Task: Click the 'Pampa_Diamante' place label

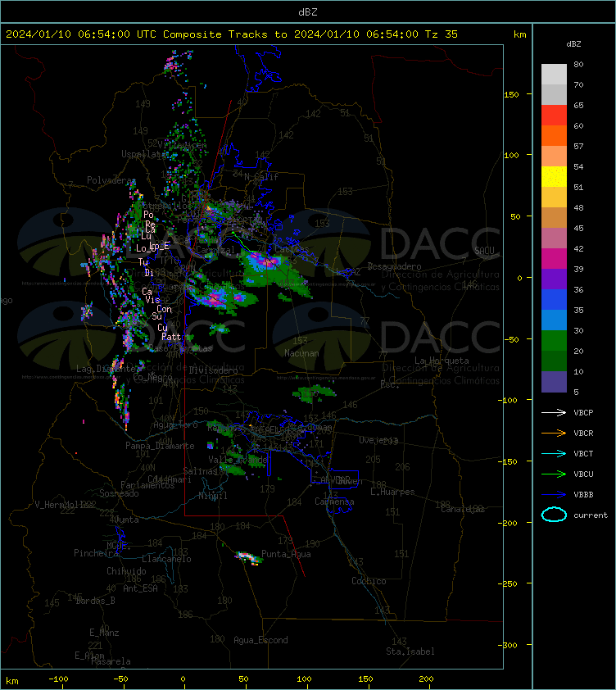Action: (x=160, y=446)
